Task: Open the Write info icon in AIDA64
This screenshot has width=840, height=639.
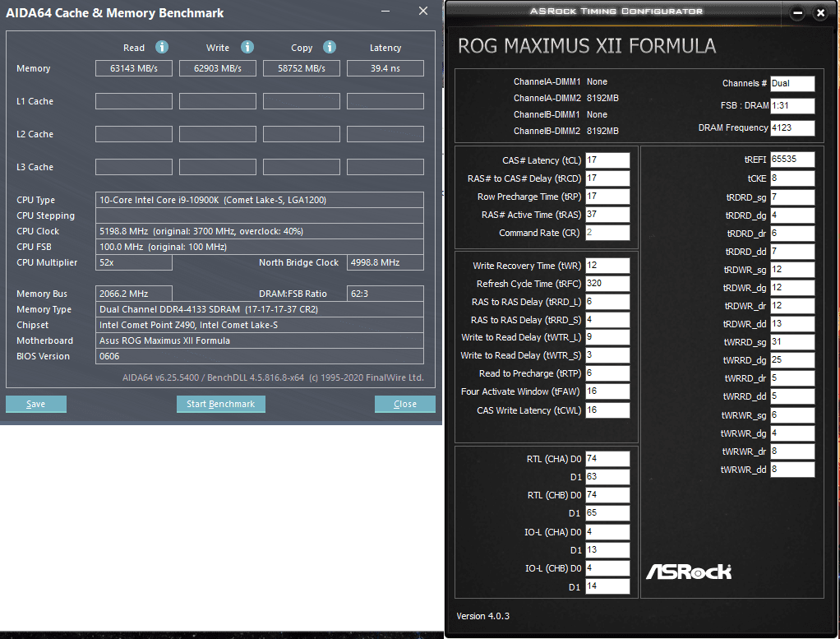Action: (x=247, y=47)
